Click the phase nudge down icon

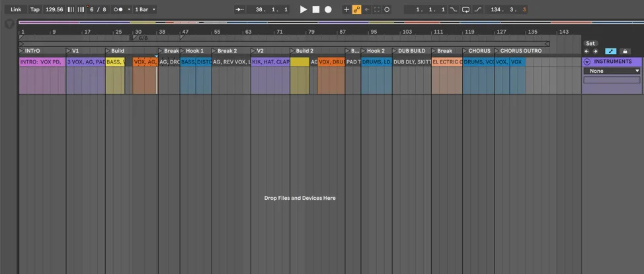(x=71, y=9)
